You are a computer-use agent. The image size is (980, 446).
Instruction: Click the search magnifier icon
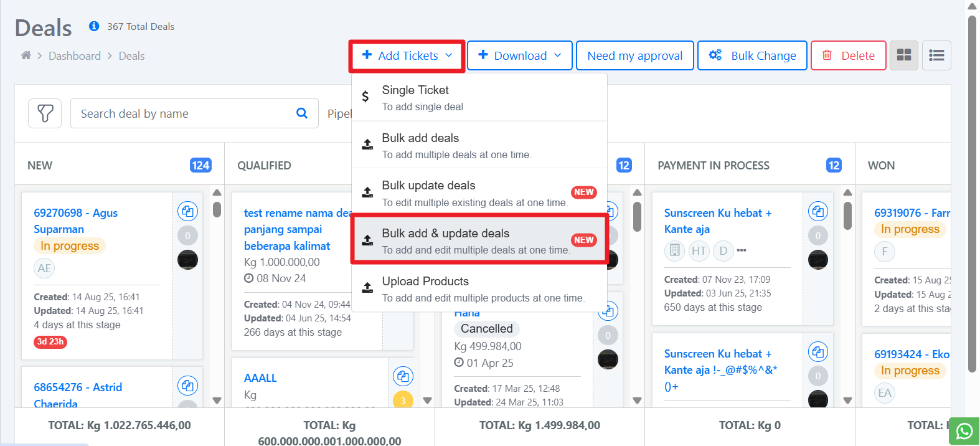[302, 113]
